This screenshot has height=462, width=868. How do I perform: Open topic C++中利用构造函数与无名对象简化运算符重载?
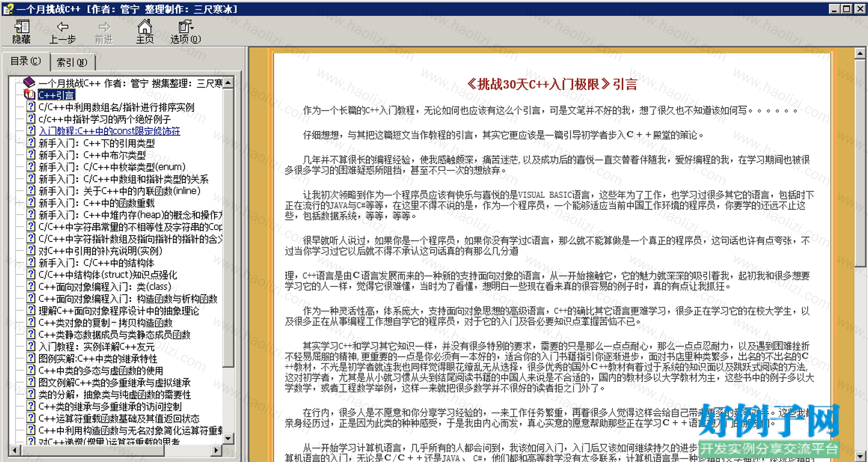click(131, 430)
